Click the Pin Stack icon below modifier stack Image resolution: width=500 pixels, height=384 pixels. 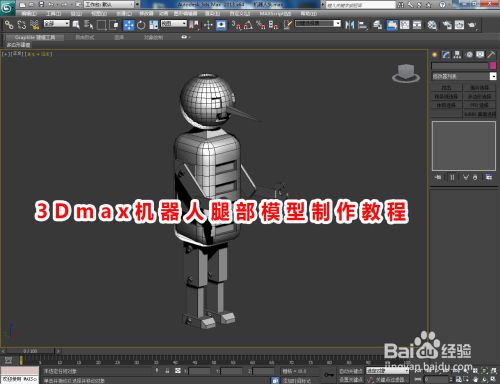click(438, 177)
